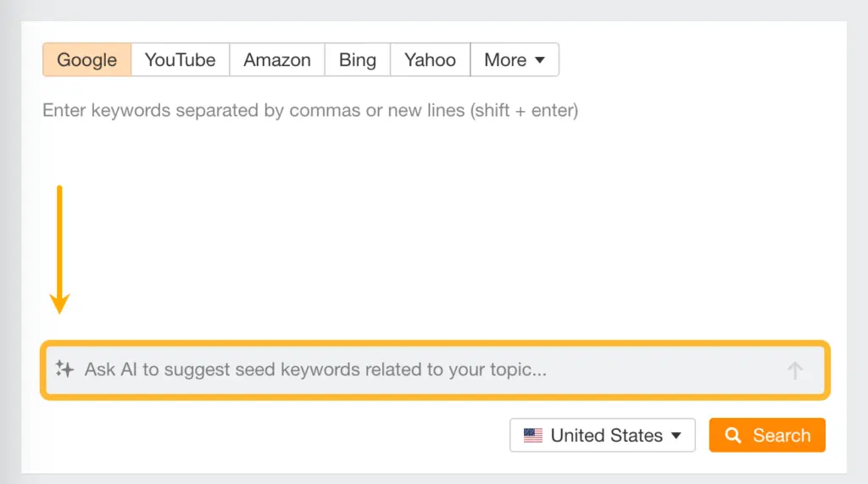Open the United States country dropdown
This screenshot has width=868, height=484.
pyautogui.click(x=602, y=436)
